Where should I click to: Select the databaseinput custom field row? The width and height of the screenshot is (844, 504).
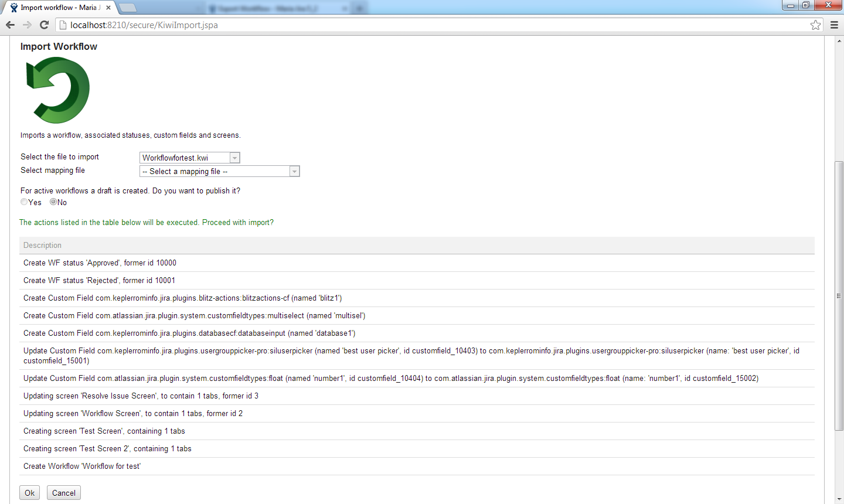click(x=417, y=333)
